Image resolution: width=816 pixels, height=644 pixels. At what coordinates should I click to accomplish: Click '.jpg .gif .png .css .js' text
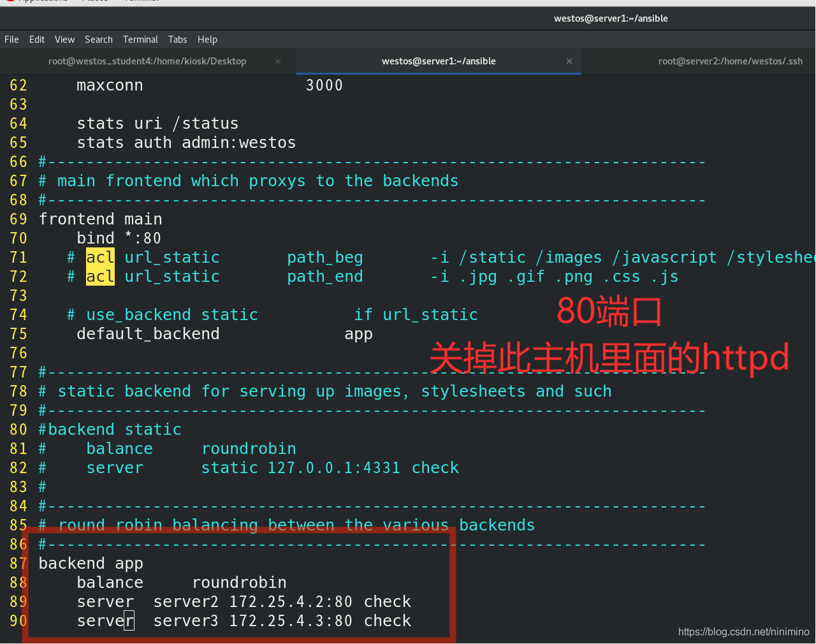pos(569,277)
